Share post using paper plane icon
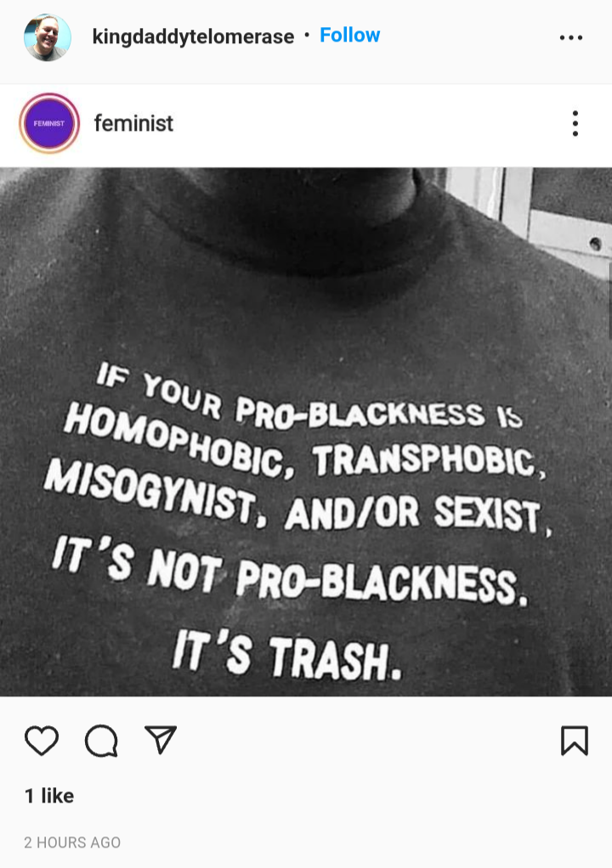Screen dimensions: 612x868 tap(161, 740)
